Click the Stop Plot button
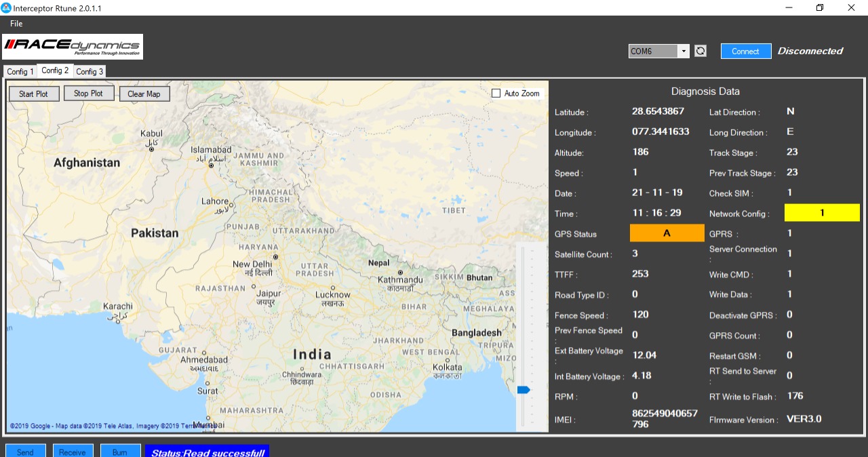Viewport: 868px width, 457px height. [89, 94]
